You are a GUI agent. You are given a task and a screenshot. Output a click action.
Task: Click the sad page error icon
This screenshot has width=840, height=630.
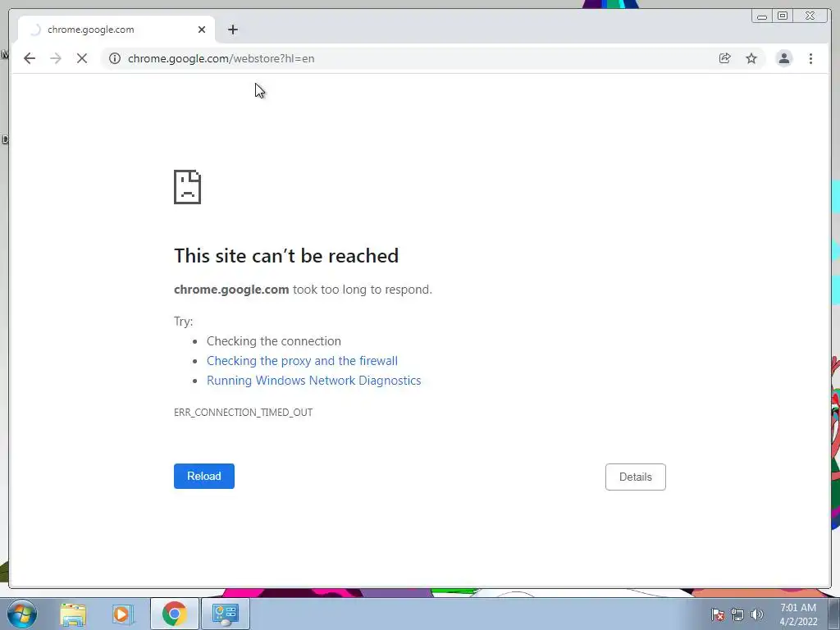point(188,187)
